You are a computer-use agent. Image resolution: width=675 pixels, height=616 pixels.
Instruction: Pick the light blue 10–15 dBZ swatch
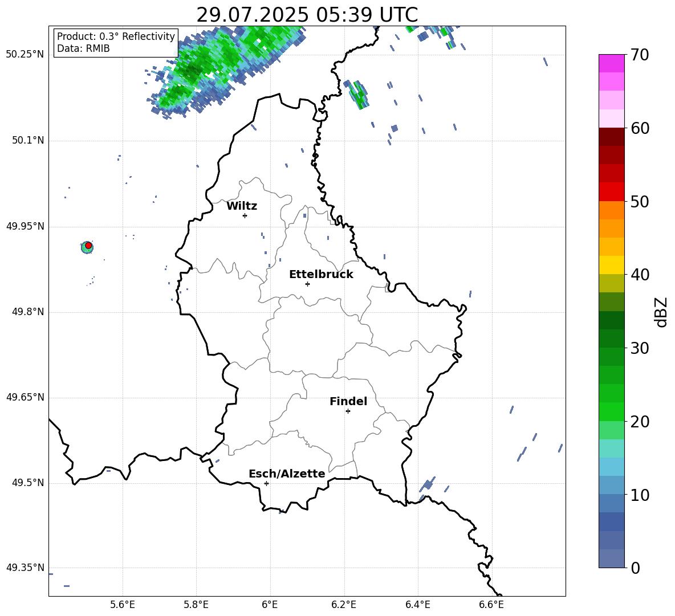pyautogui.click(x=611, y=467)
